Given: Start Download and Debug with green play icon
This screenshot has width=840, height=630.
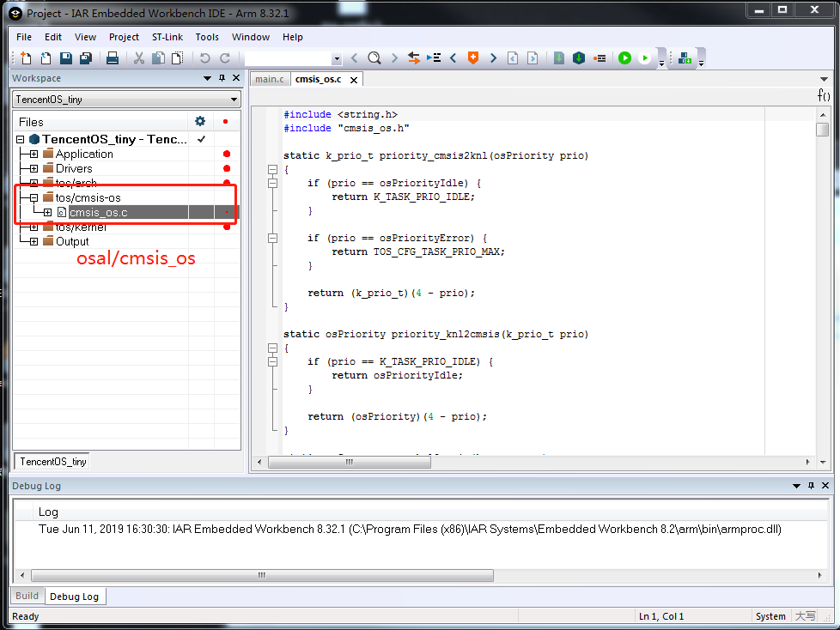Looking at the screenshot, I should [x=624, y=58].
